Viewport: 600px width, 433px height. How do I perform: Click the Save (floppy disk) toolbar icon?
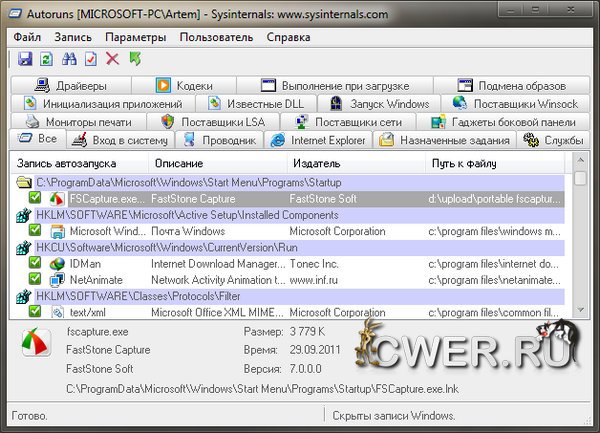coord(25,60)
